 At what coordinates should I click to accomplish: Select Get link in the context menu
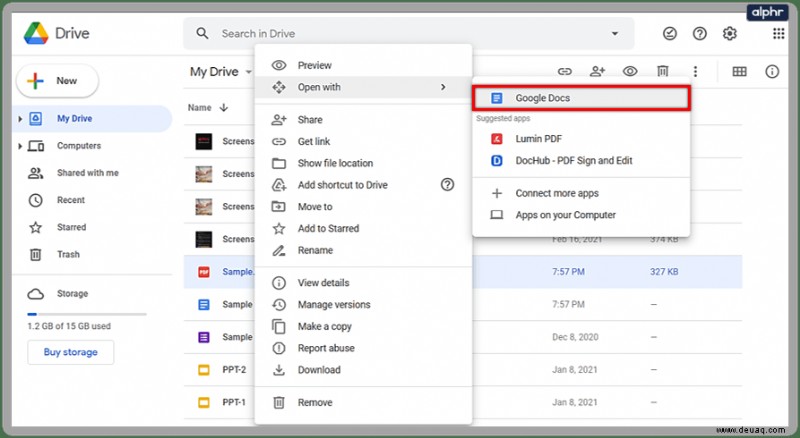point(363,141)
